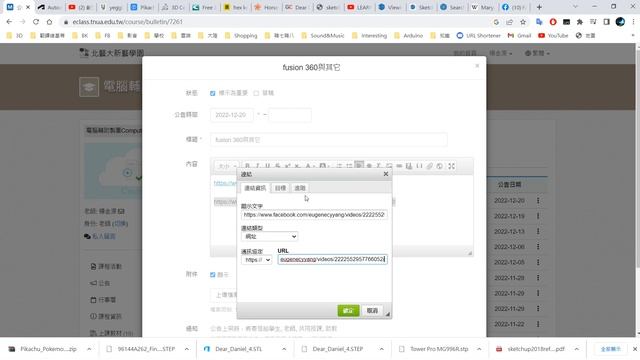Open the Chrome extensions puzzle menu
Viewport: 640px width, 360px height.
coord(580,22)
